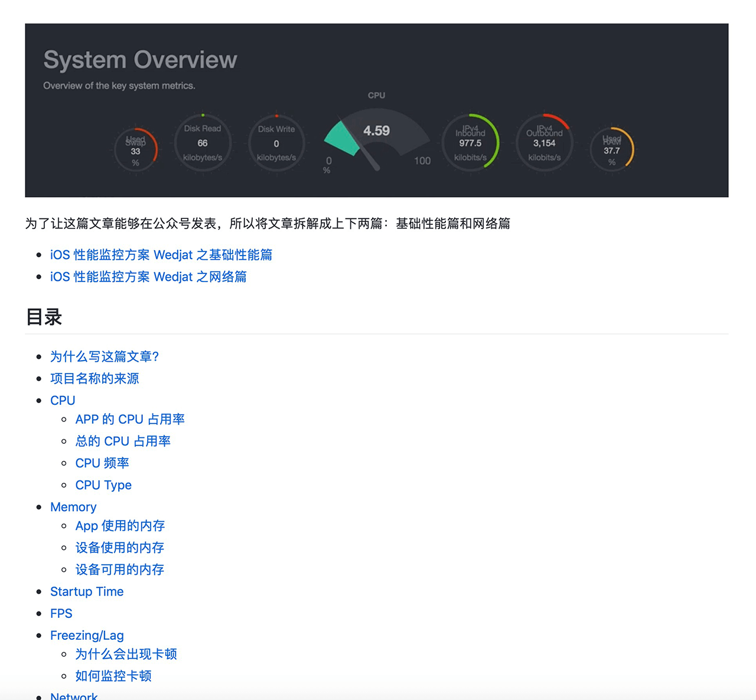Viewport: 756px width, 700px height.
Task: Click the Disk Read gauge
Action: [x=203, y=143]
